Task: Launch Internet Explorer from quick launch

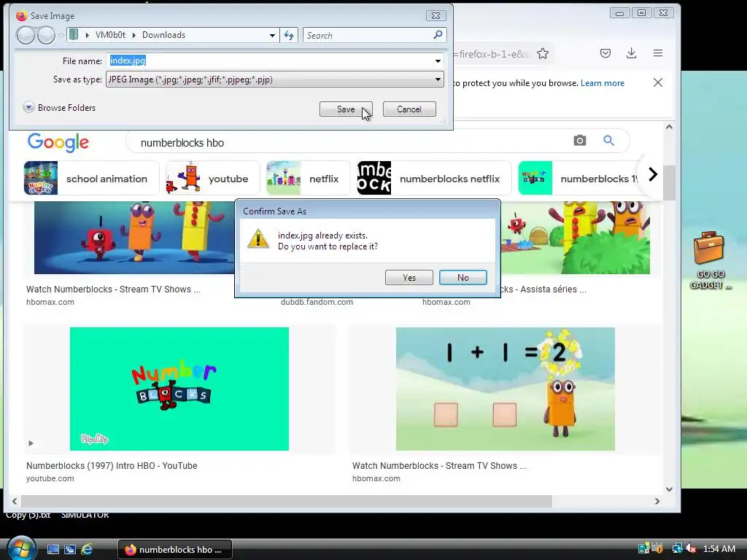Action: tap(87, 550)
